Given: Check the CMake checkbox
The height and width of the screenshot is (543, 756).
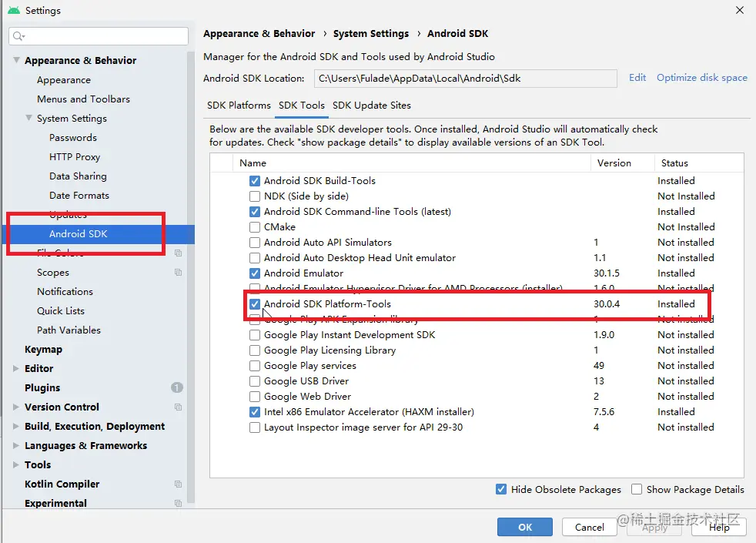Looking at the screenshot, I should coord(255,227).
